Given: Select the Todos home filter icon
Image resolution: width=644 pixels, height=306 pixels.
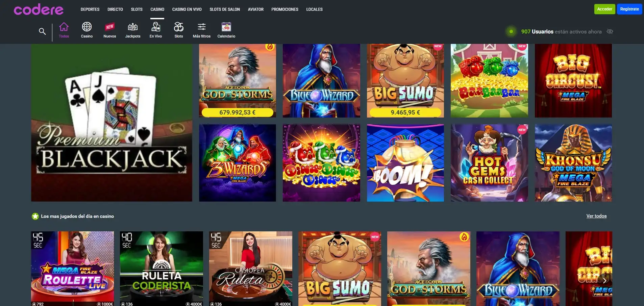Looking at the screenshot, I should (x=64, y=27).
